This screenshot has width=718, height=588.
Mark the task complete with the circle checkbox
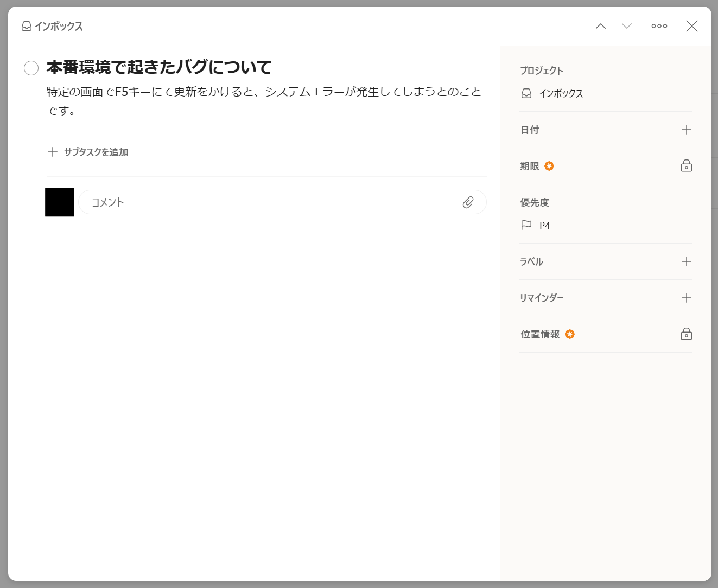pyautogui.click(x=31, y=68)
